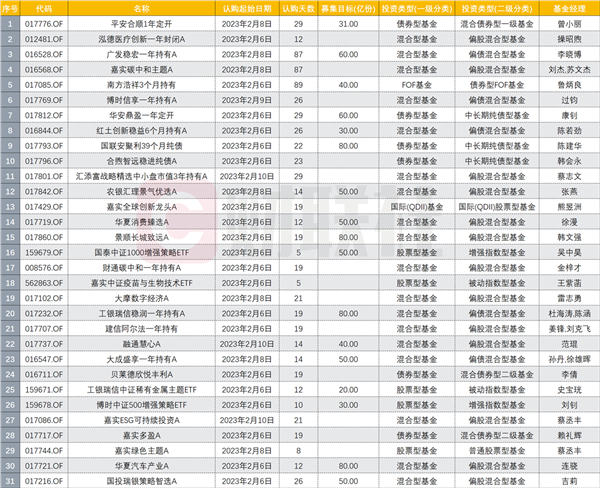Screen dimensions: 600x488
Task: Click manager cell 赖礼辉
Action: point(569,436)
